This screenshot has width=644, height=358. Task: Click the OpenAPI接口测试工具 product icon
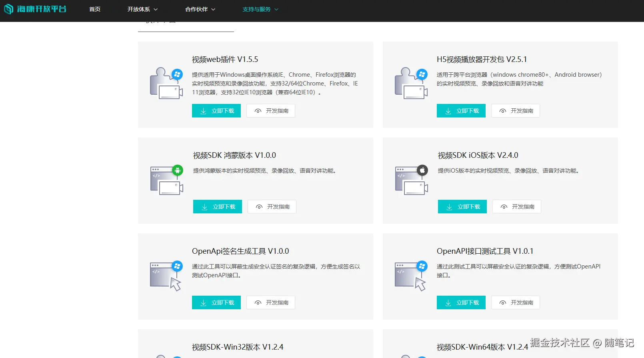[411, 276]
